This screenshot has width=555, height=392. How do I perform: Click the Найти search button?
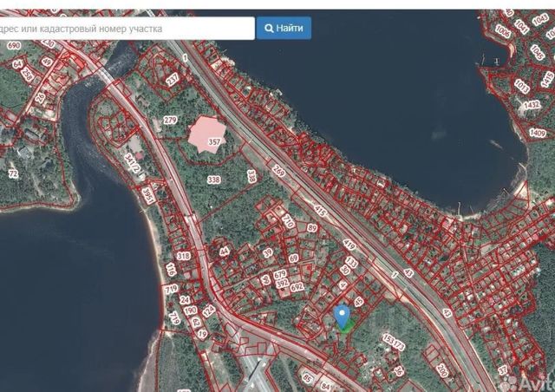[x=284, y=28]
